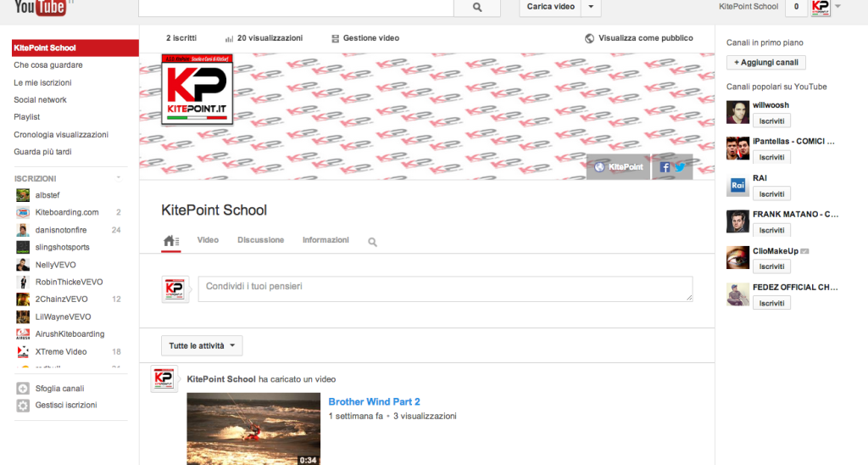Open the Tutte le attività dropdown

click(202, 346)
